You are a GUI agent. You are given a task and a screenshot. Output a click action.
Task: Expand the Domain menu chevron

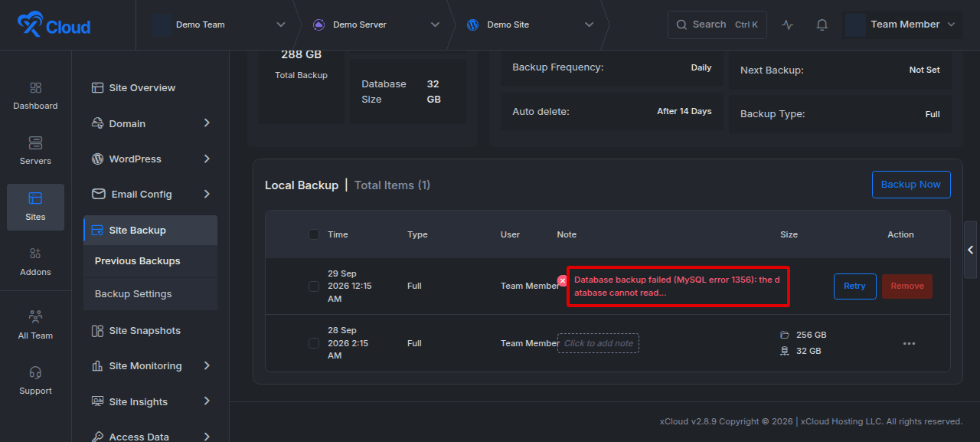[x=207, y=123]
